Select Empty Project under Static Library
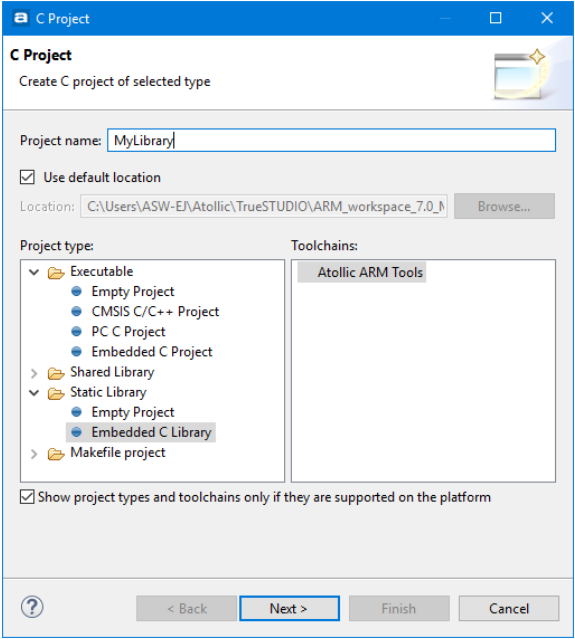 coord(132,412)
